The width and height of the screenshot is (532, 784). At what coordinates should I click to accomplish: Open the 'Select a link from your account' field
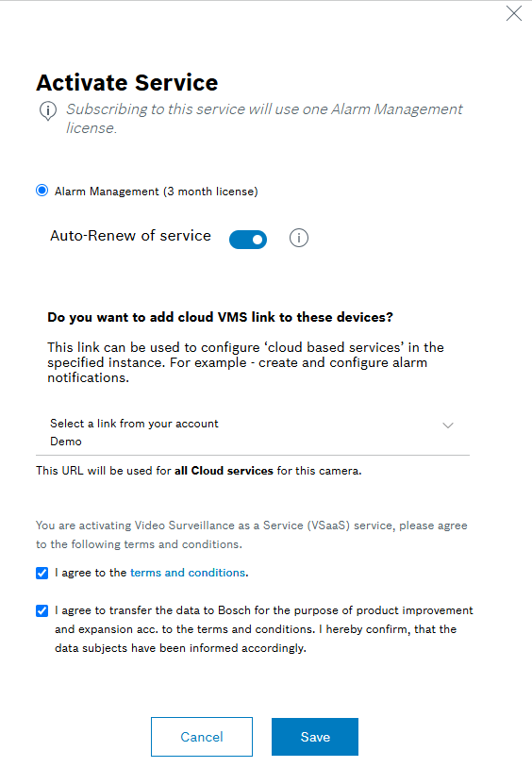[x=253, y=432]
